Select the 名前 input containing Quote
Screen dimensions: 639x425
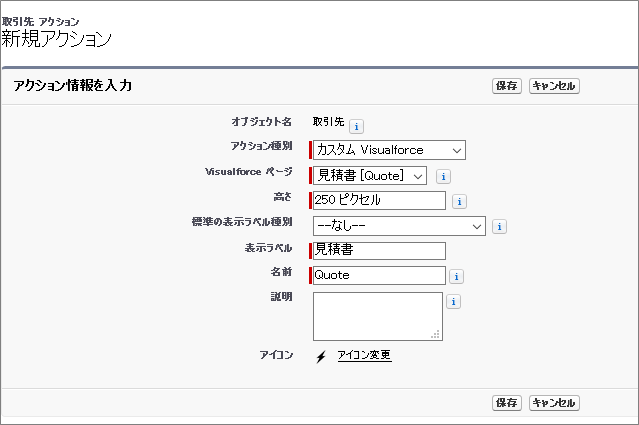coord(379,275)
